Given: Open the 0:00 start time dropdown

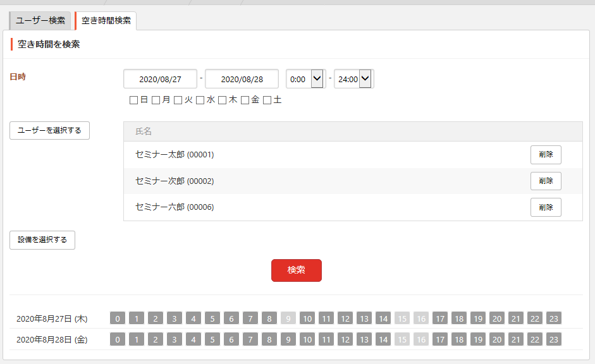Looking at the screenshot, I should pos(305,79).
